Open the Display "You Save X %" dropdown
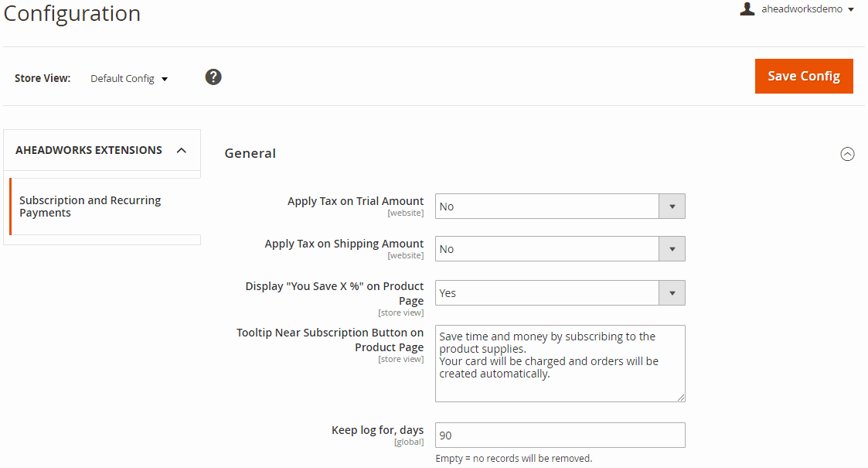 (560, 292)
